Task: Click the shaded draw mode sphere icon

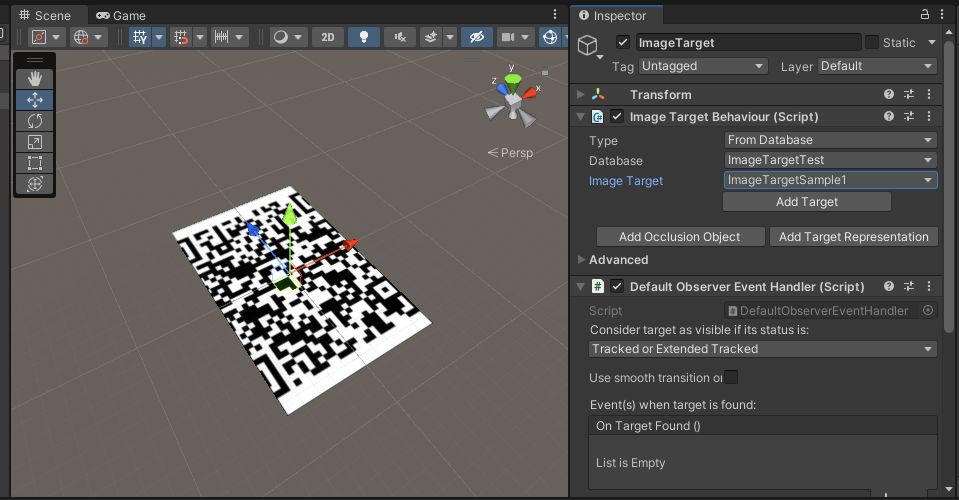Action: 281,37
